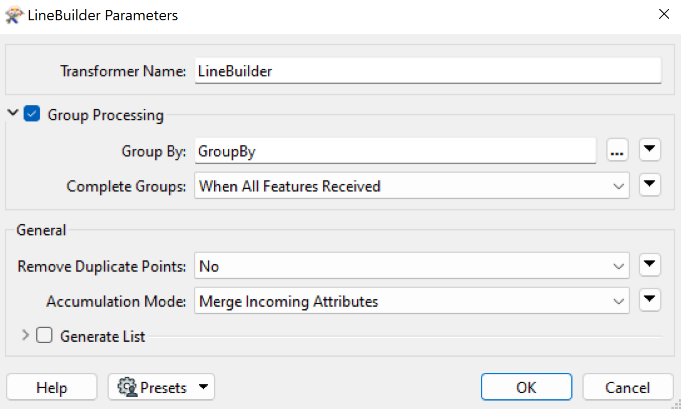681x410 pixels.
Task: Click into the Group By field
Action: click(395, 151)
